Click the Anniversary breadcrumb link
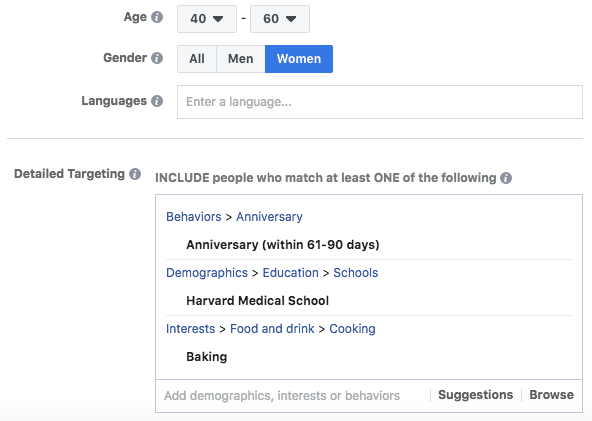The image size is (592, 421). click(x=269, y=217)
